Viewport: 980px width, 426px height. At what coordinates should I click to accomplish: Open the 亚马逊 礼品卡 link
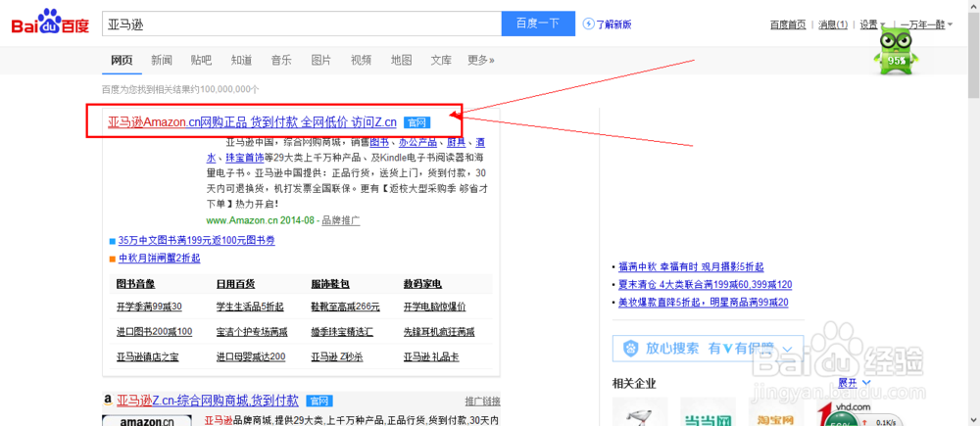tap(431, 357)
